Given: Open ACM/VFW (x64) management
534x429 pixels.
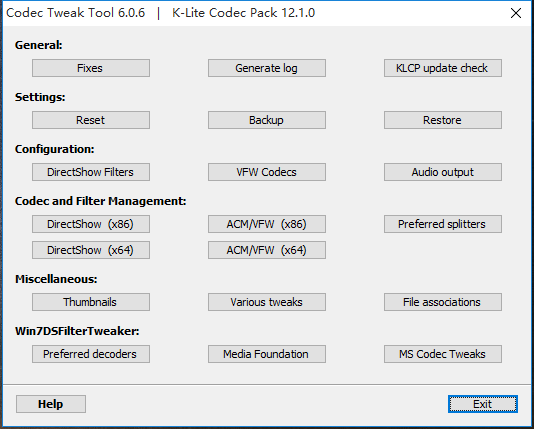Looking at the screenshot, I should pyautogui.click(x=267, y=250).
